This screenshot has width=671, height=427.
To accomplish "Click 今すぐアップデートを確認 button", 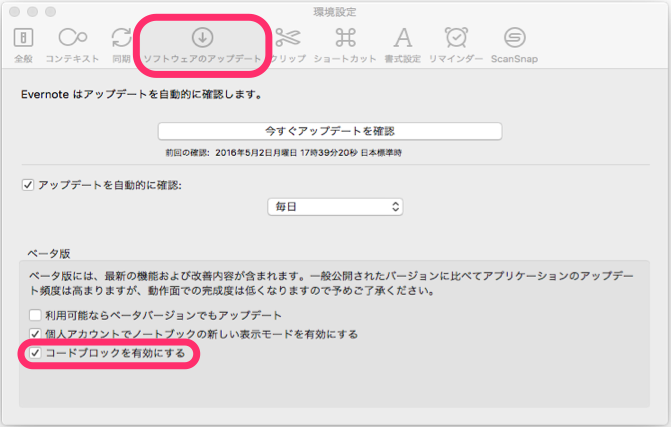I will click(330, 131).
